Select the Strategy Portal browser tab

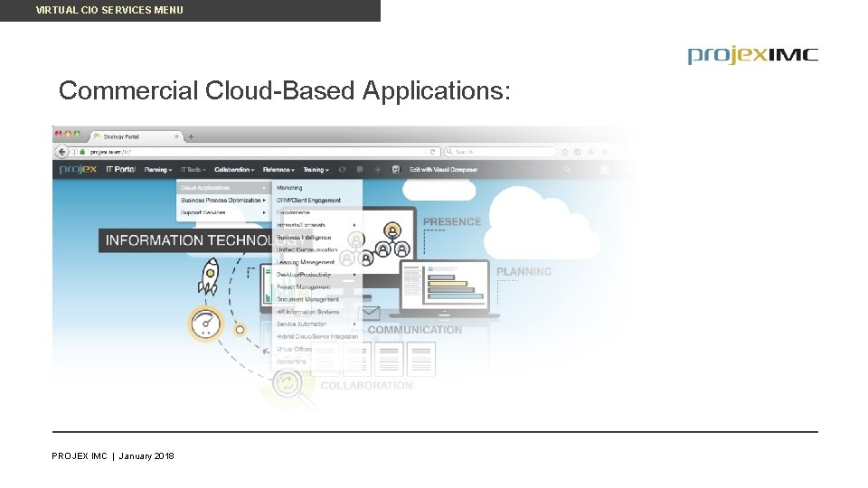pyautogui.click(x=136, y=136)
